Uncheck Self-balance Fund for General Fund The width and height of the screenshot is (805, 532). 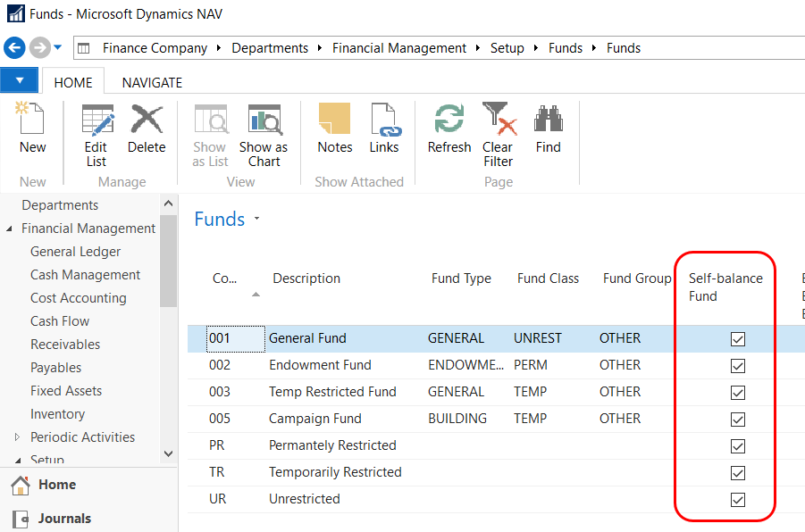point(738,339)
